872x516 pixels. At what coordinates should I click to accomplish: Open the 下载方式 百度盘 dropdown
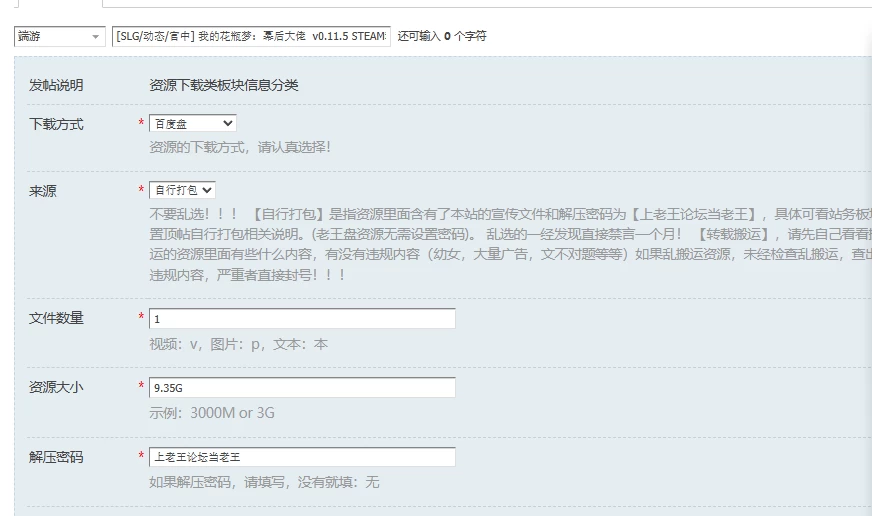(192, 123)
